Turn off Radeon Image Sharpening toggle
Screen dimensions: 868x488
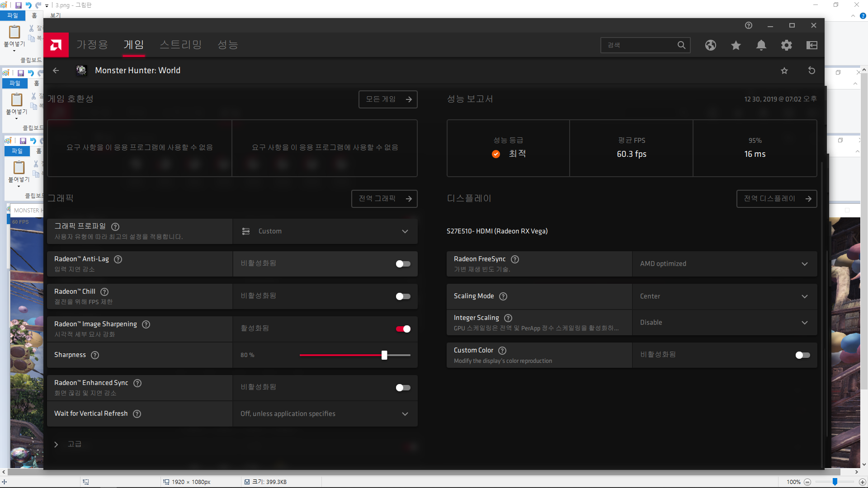click(403, 329)
